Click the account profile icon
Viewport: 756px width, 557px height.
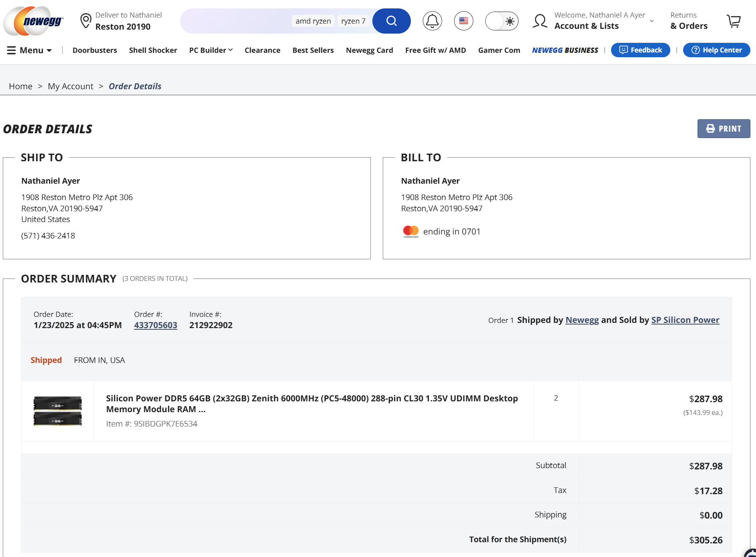(x=540, y=21)
